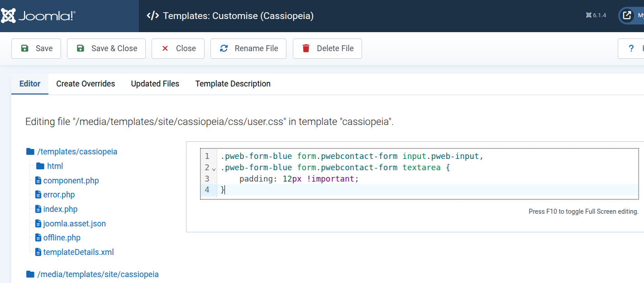Click the red X icon on Close

point(165,48)
